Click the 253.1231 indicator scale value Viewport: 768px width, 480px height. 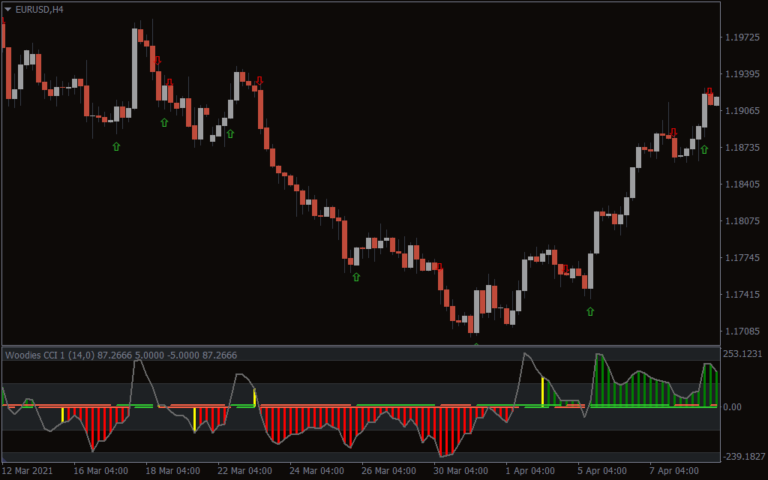(x=743, y=354)
